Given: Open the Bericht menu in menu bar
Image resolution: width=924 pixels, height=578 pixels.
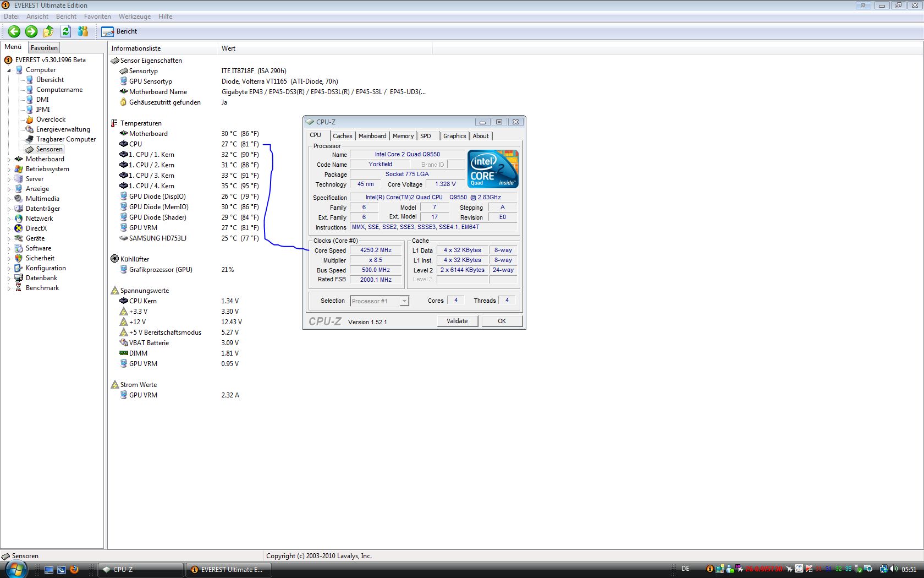Looking at the screenshot, I should click(66, 17).
